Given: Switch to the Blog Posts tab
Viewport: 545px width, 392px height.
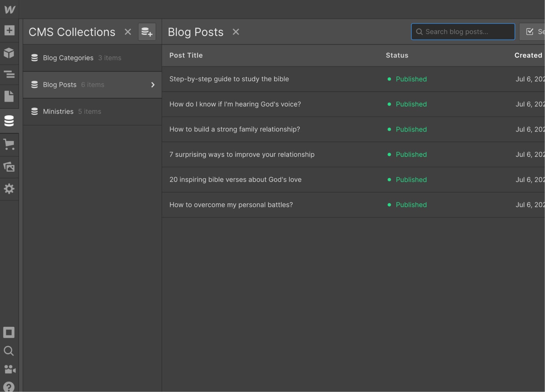Looking at the screenshot, I should tap(195, 32).
